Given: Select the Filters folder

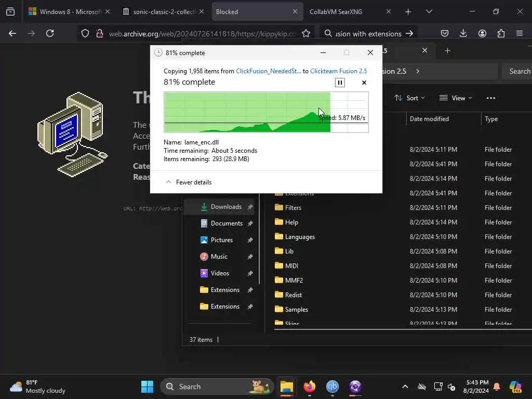Looking at the screenshot, I should 288,208.
